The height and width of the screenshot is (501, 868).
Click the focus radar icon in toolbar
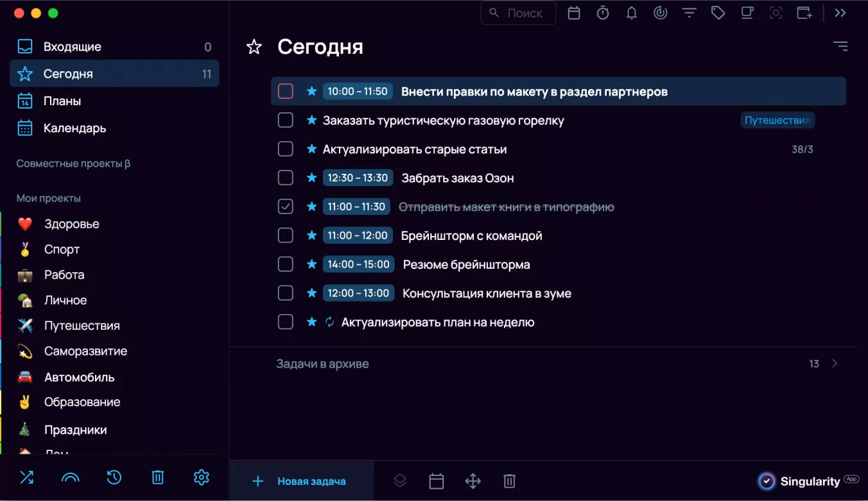[661, 13]
